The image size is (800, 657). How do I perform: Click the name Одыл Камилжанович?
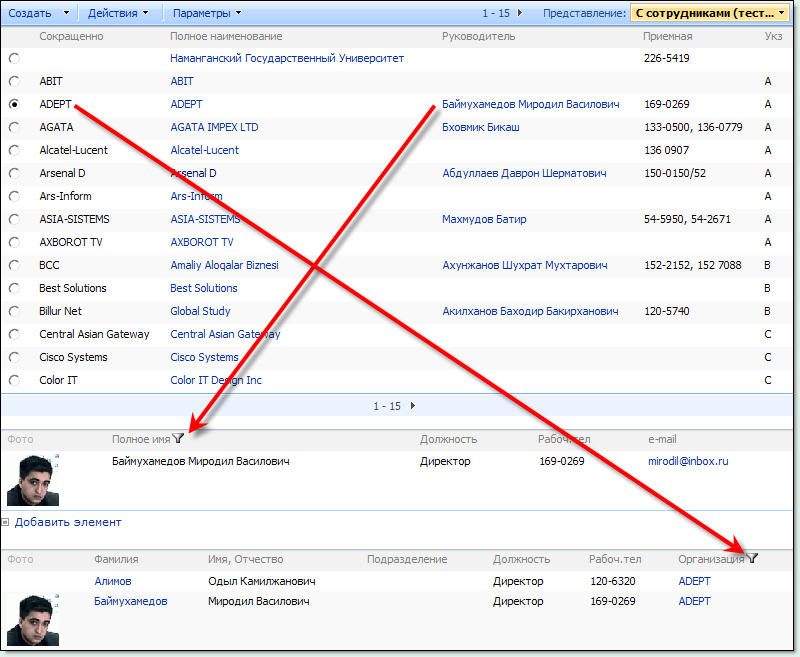click(x=262, y=581)
